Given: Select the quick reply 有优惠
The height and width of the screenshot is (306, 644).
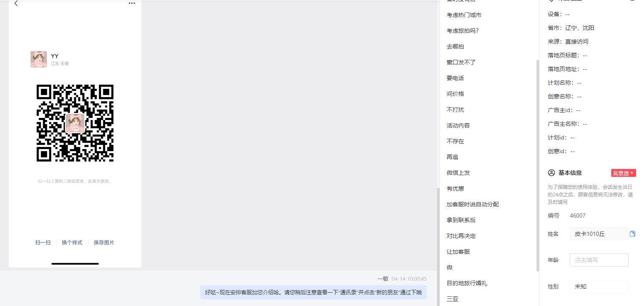Looking at the screenshot, I should 455,188.
